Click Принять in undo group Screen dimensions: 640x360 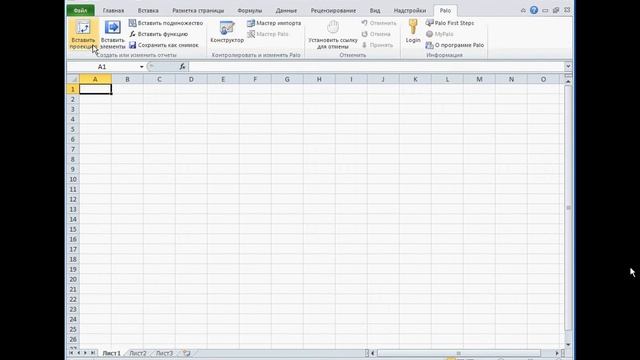378,45
